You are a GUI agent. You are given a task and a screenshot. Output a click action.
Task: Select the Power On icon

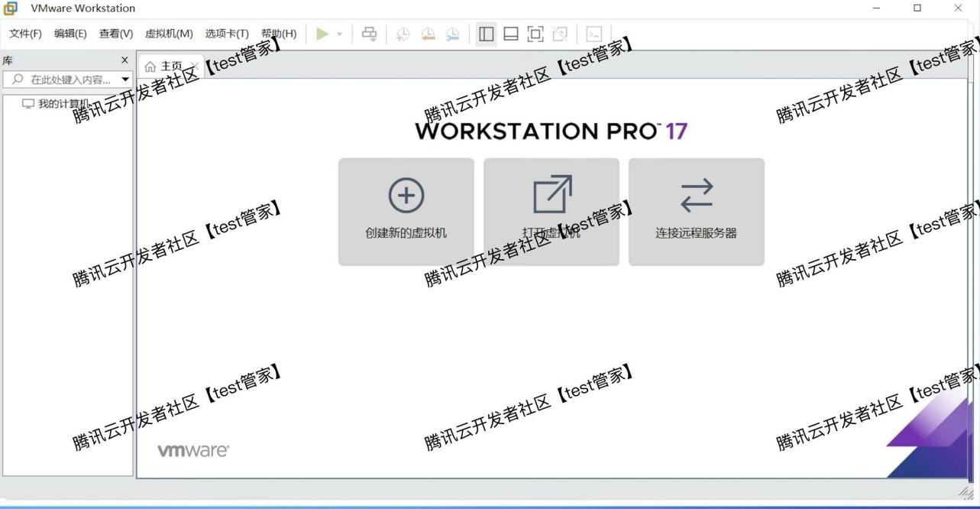[322, 34]
